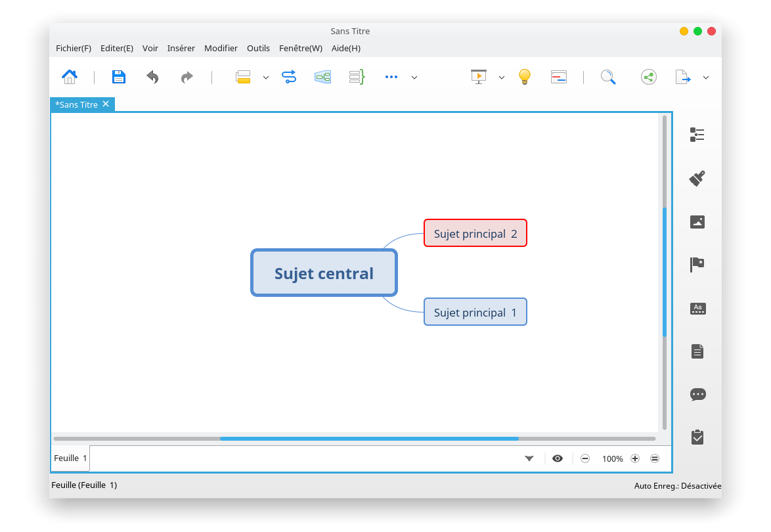The image size is (771, 532).
Task: Click the zoom in plus button
Action: (634, 458)
